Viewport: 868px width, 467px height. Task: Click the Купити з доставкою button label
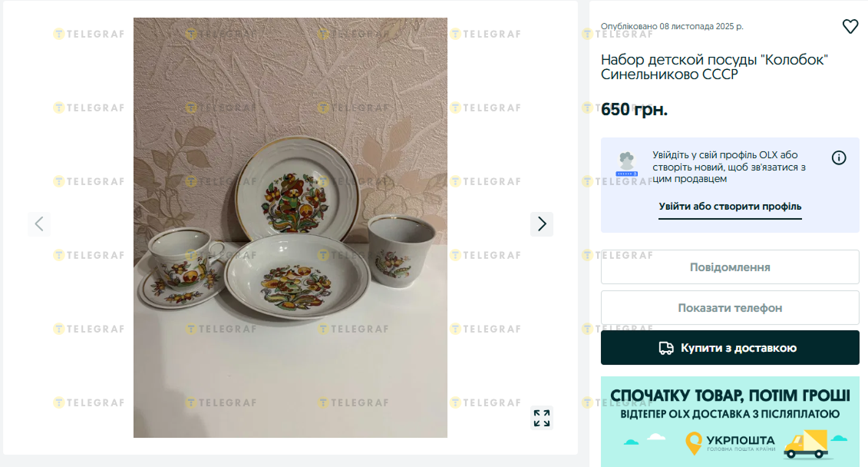738,348
